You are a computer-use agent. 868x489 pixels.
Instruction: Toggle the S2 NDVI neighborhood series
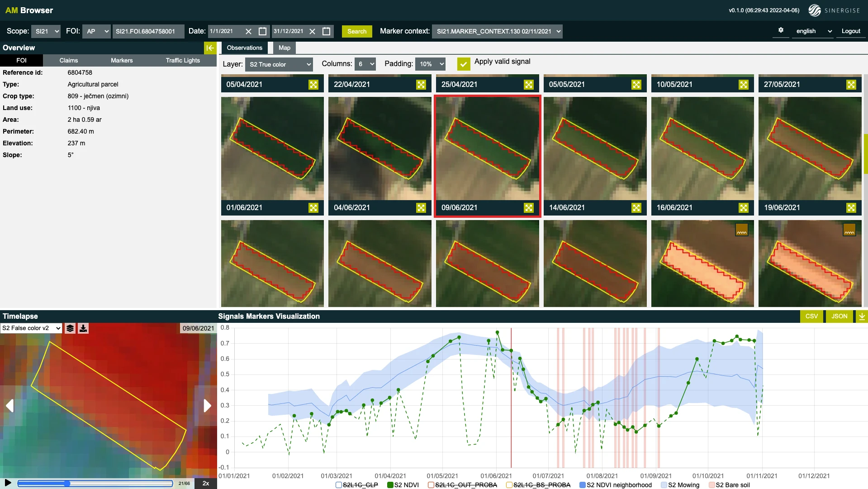pos(582,485)
